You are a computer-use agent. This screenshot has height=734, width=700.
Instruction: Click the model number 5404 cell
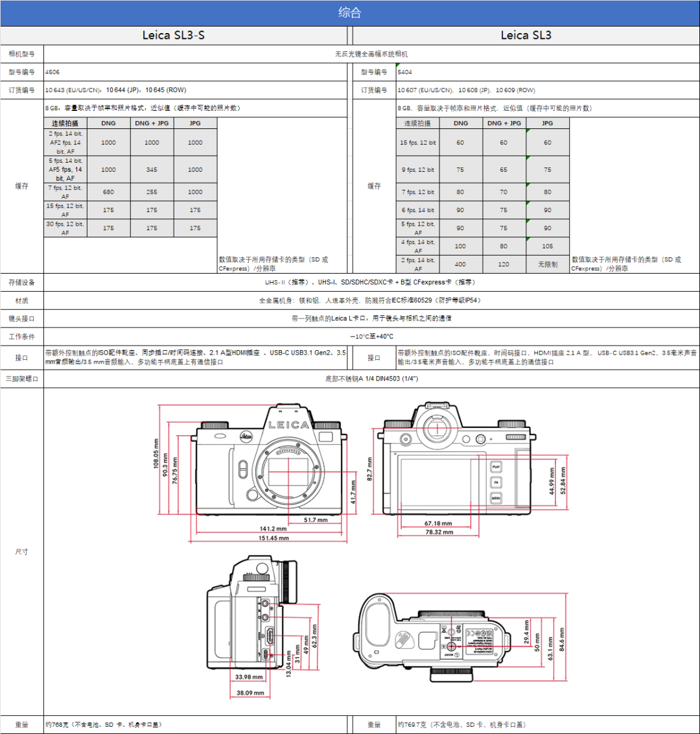pyautogui.click(x=548, y=72)
